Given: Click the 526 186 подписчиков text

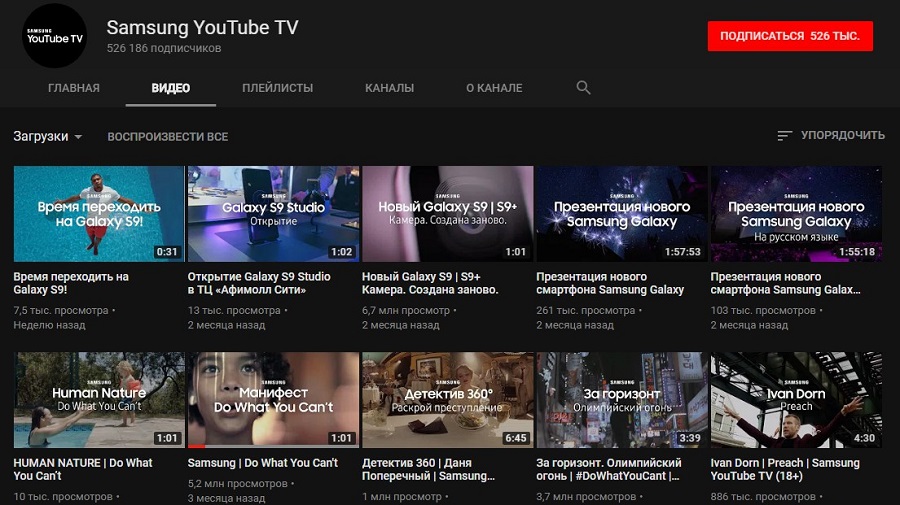Looking at the screenshot, I should pos(164,48).
